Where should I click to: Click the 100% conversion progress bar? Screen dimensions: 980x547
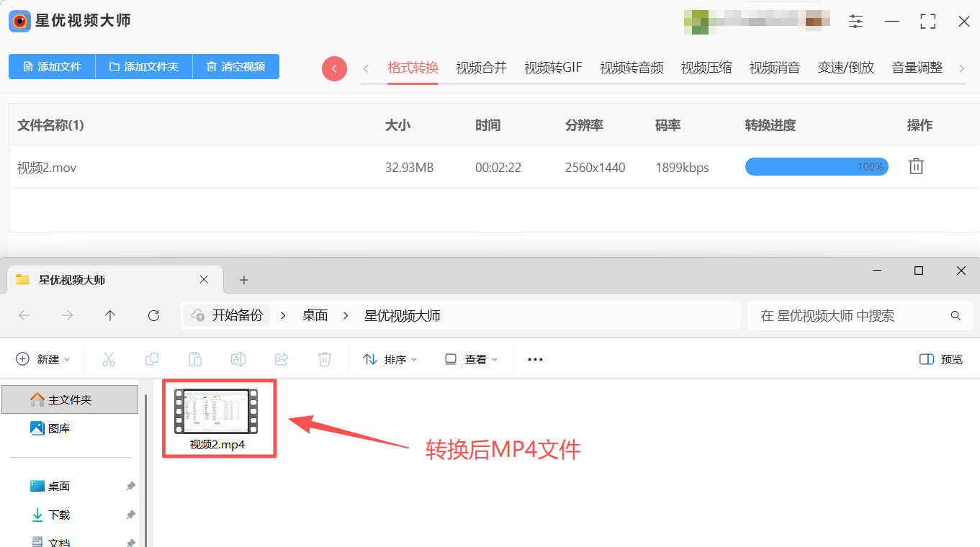point(817,167)
